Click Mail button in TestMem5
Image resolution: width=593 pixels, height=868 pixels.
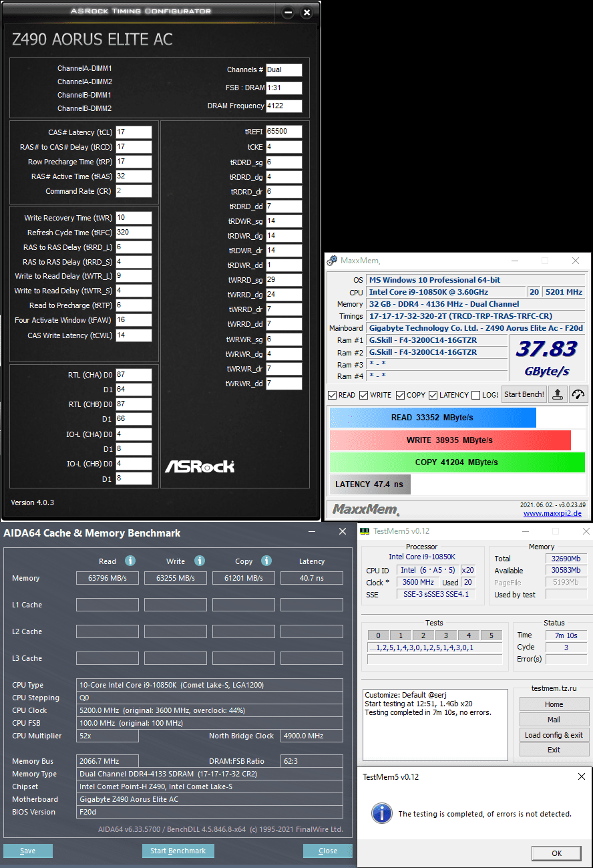click(x=554, y=720)
